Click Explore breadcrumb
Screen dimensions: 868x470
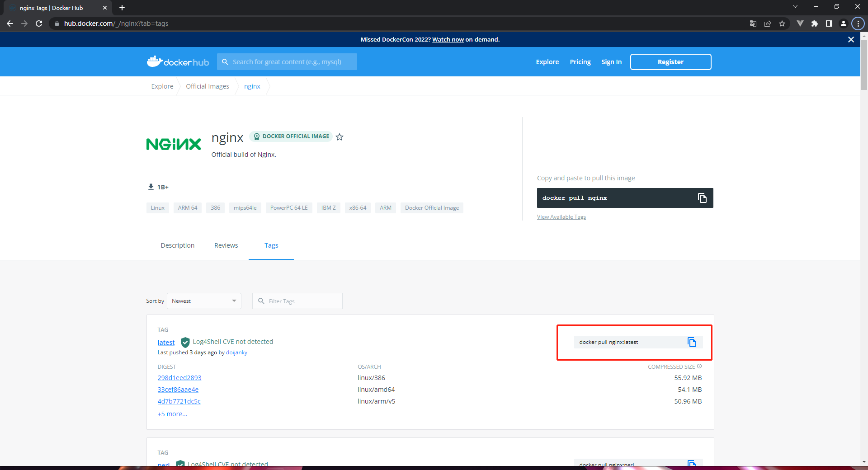pyautogui.click(x=162, y=86)
